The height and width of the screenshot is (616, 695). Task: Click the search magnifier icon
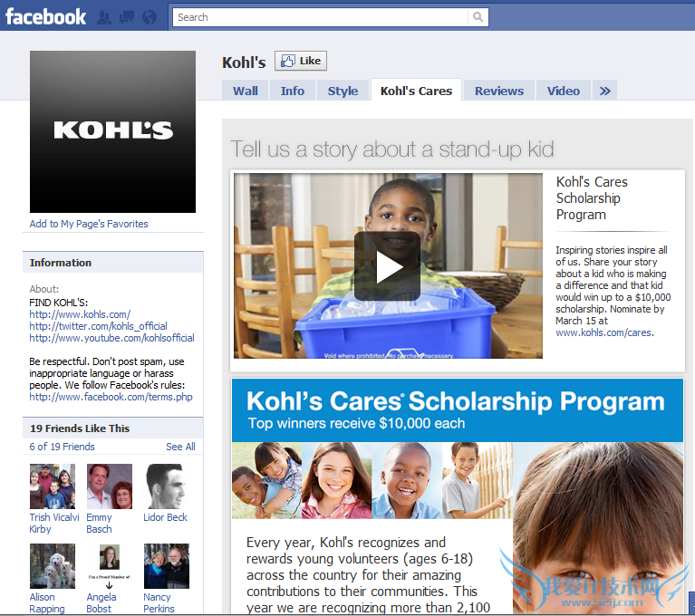[x=478, y=17]
